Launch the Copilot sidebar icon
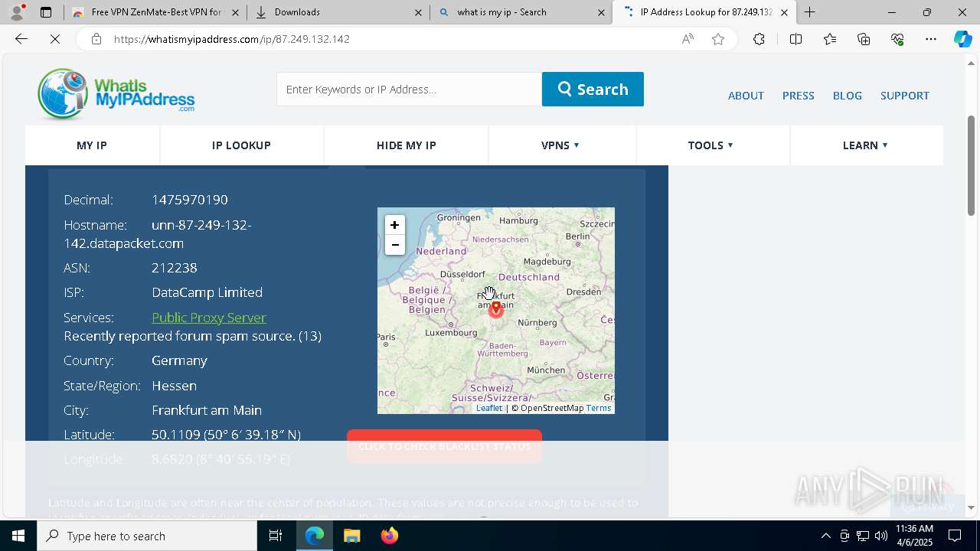 [962, 39]
